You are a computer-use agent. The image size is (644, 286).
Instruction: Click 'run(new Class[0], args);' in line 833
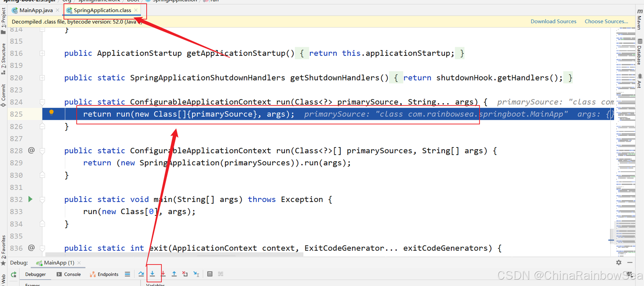(x=140, y=211)
